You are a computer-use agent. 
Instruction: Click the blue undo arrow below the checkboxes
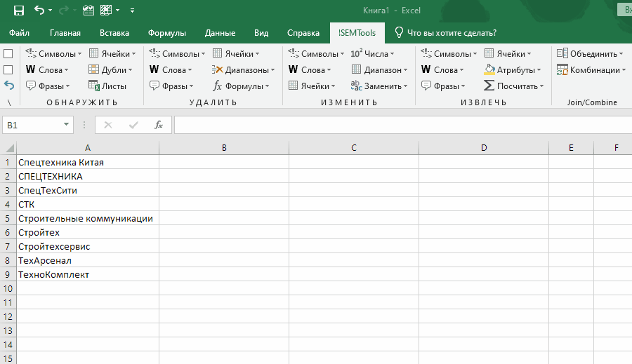click(9, 86)
